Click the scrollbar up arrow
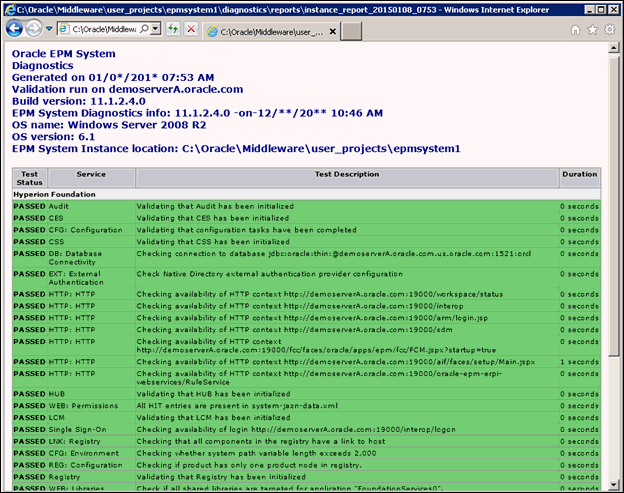 pyautogui.click(x=614, y=48)
